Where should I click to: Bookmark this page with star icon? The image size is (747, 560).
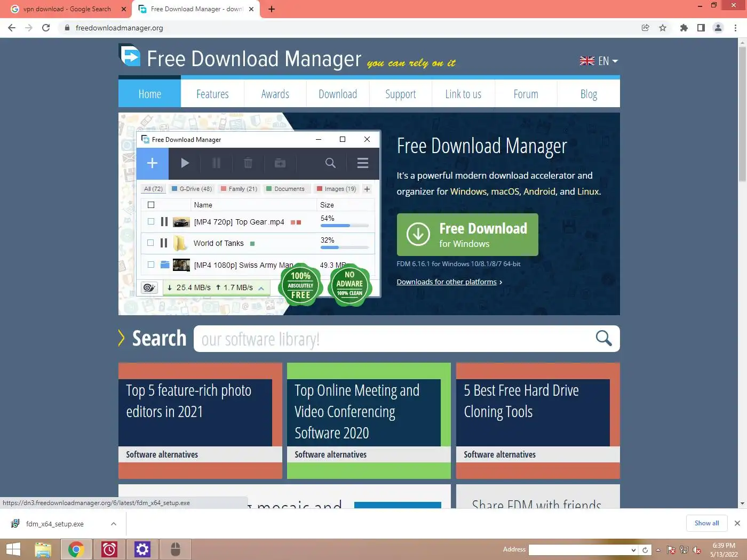(663, 28)
